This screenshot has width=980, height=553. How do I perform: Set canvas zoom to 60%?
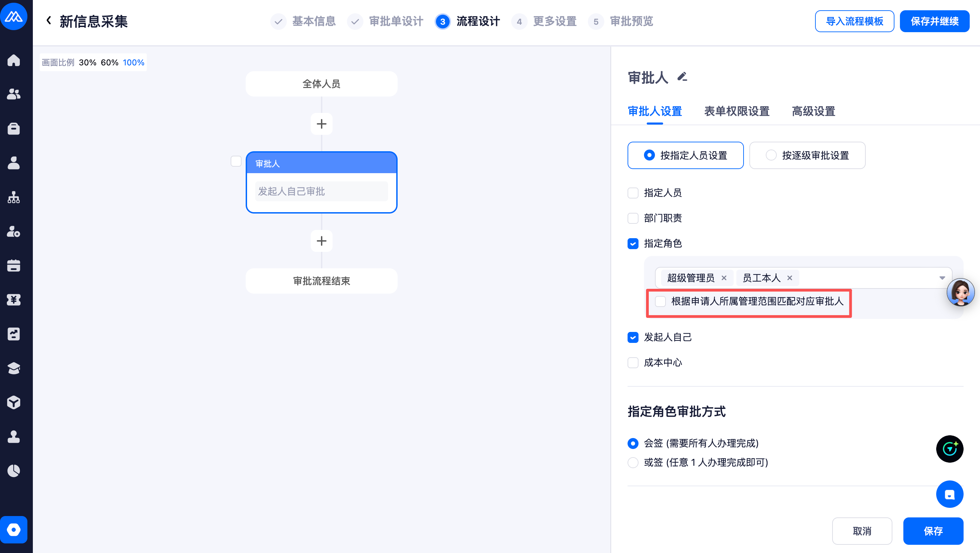pyautogui.click(x=109, y=62)
